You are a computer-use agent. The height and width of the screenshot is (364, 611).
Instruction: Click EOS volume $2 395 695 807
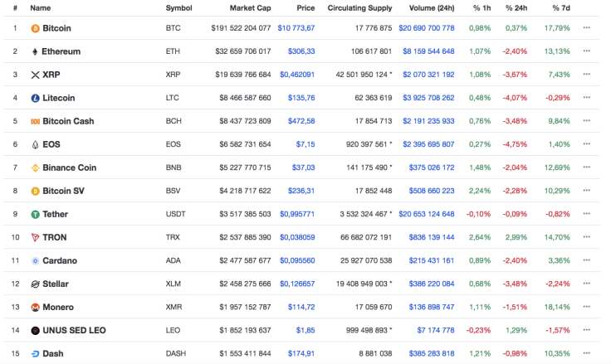pos(428,144)
